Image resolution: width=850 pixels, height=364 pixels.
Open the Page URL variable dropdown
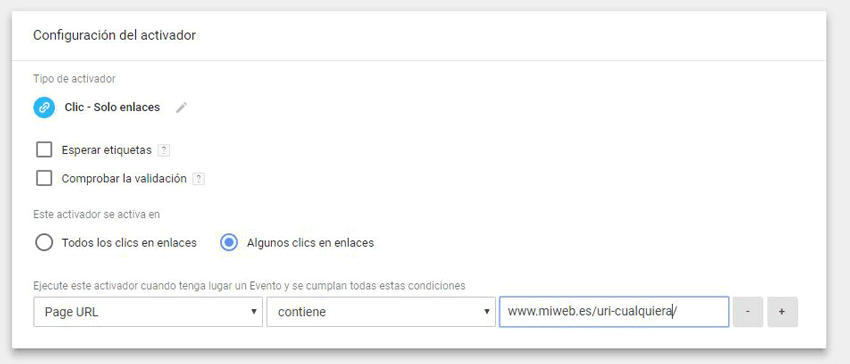pyautogui.click(x=148, y=312)
